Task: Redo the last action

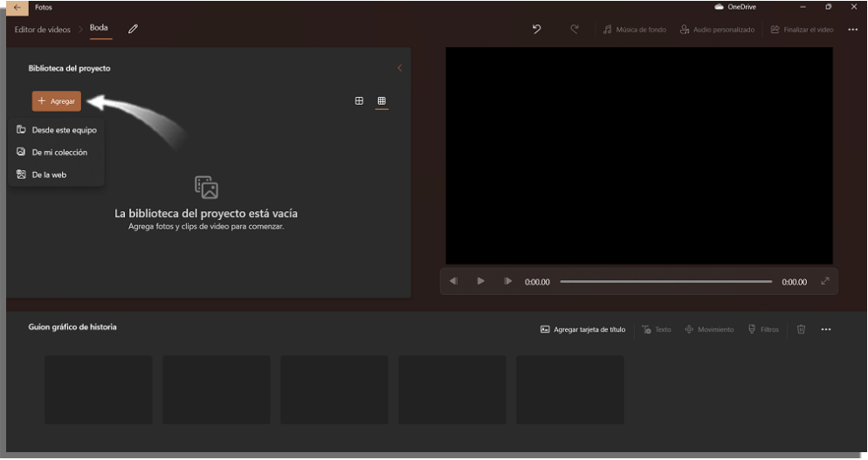Action: pyautogui.click(x=575, y=29)
